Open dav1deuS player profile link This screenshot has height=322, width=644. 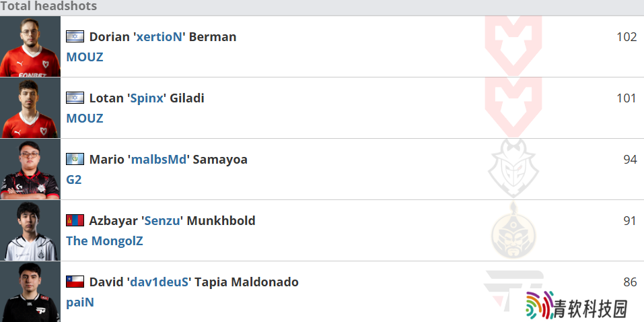point(159,282)
